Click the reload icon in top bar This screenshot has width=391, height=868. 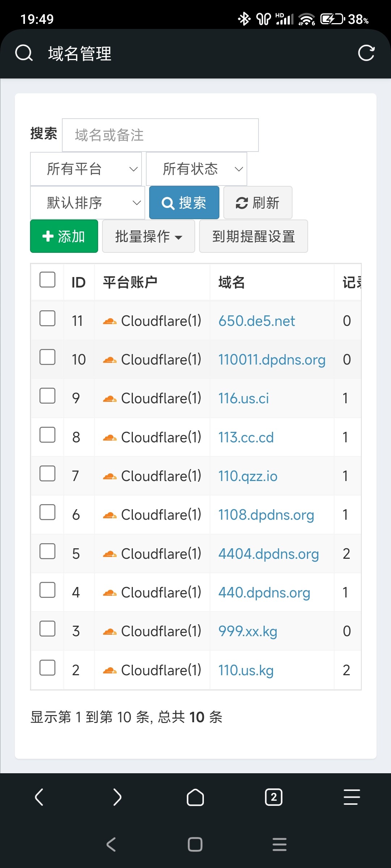coord(366,54)
